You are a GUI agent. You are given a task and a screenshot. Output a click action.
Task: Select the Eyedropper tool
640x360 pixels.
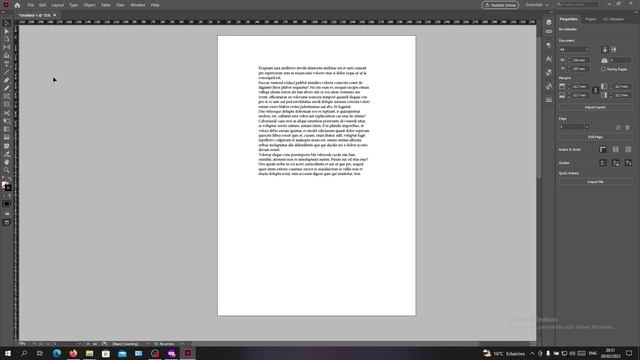pos(7,154)
